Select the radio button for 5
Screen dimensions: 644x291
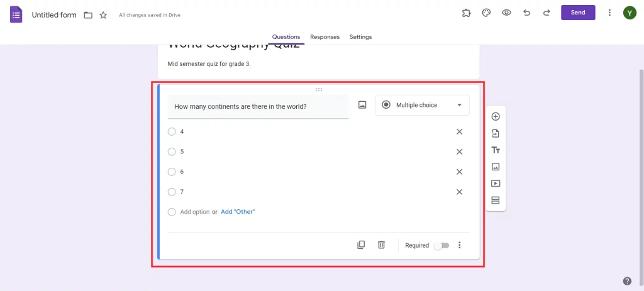point(172,152)
